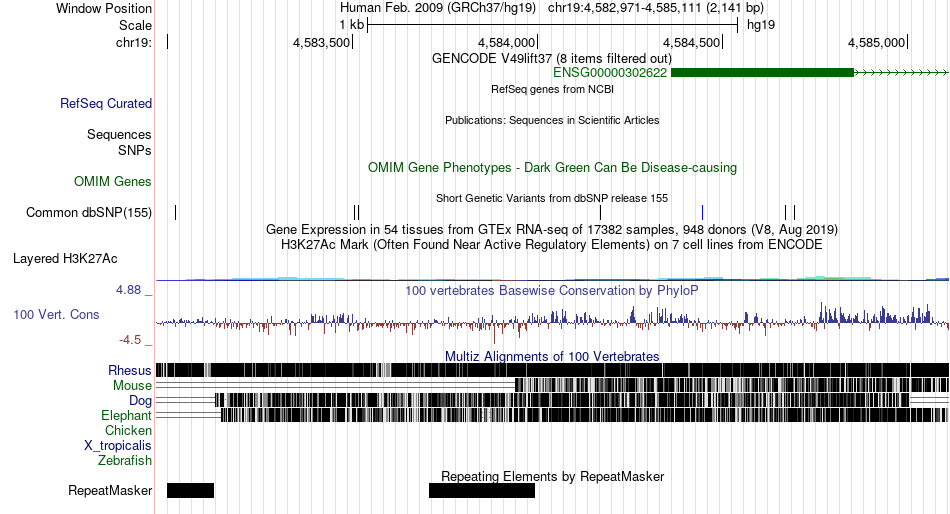Click the Scale label

point(135,25)
